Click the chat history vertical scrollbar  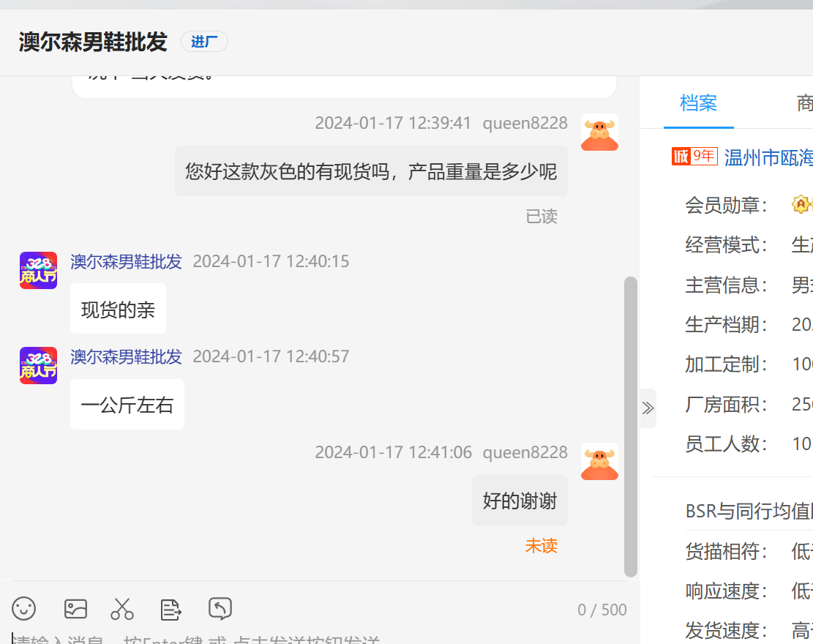coord(630,424)
